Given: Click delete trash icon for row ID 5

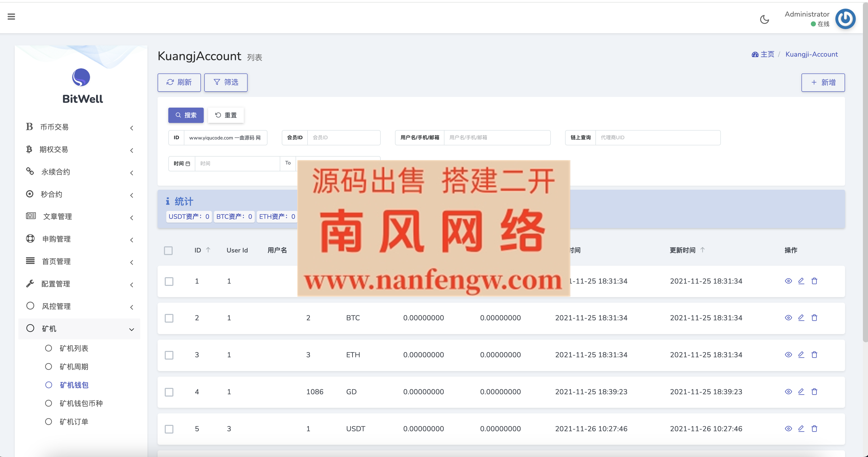Looking at the screenshot, I should tap(814, 429).
